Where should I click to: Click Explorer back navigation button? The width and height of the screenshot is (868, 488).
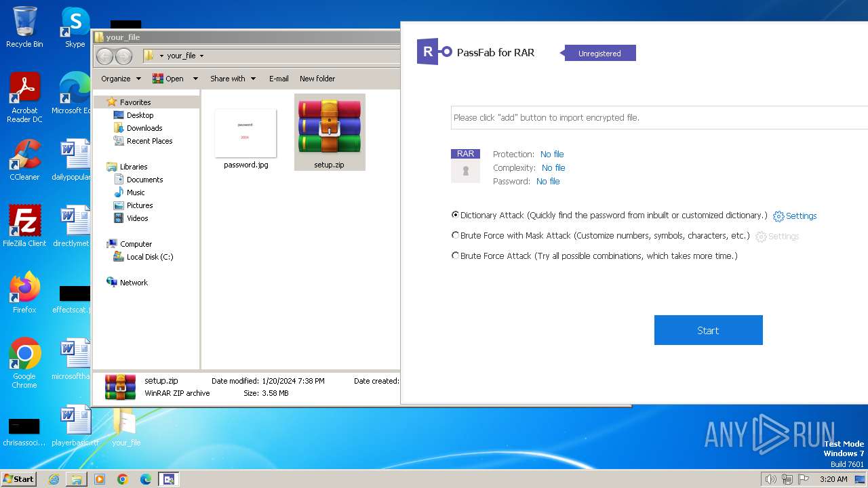(104, 56)
